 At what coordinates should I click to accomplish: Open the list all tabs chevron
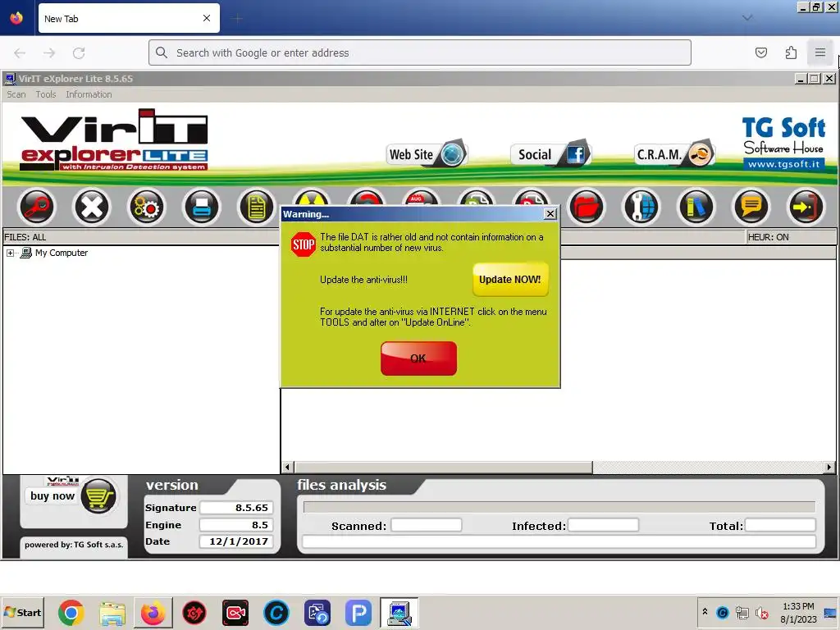click(747, 18)
